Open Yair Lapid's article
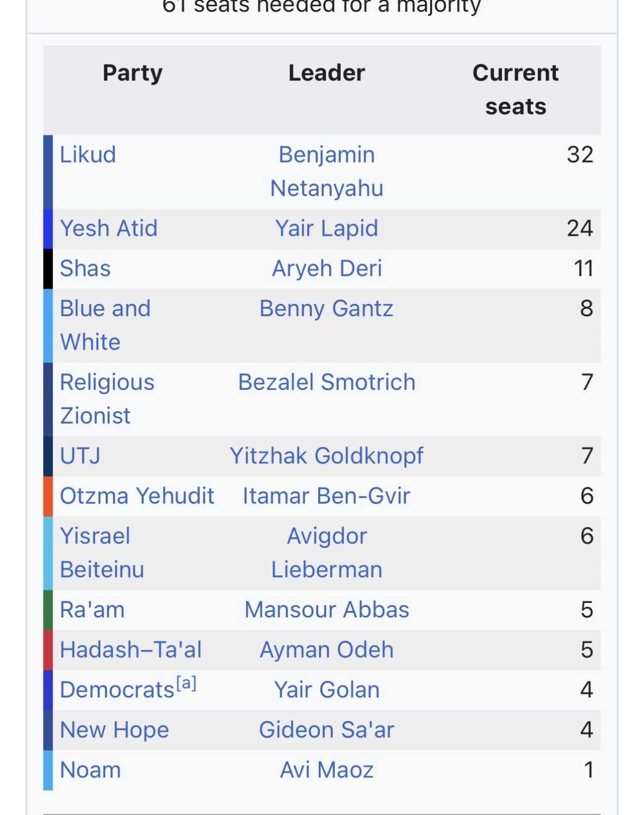Image resolution: width=644 pixels, height=815 pixels. 326,228
